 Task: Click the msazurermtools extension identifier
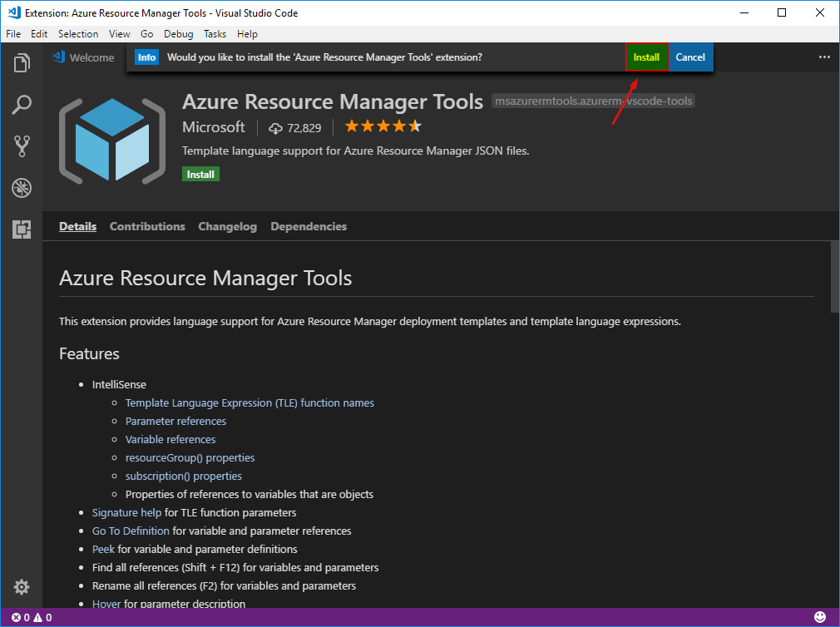593,101
